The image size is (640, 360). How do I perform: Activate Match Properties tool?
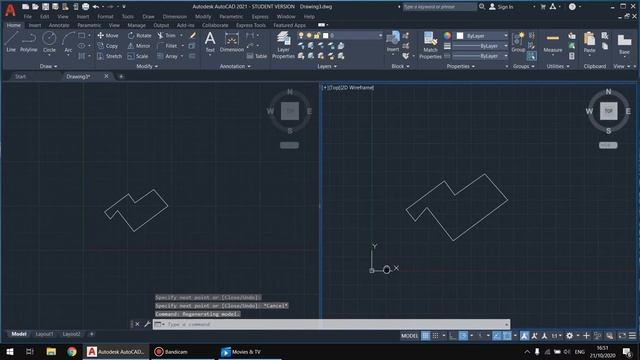(x=430, y=45)
